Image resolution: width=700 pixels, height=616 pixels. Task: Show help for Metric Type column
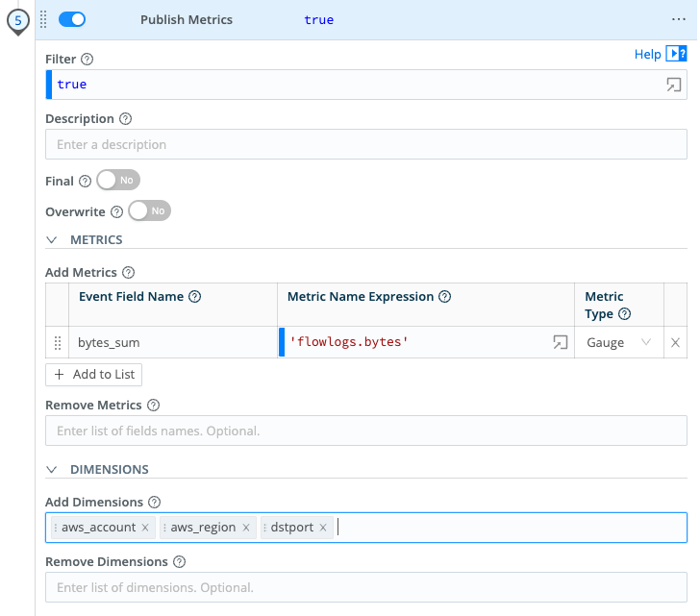click(x=624, y=314)
